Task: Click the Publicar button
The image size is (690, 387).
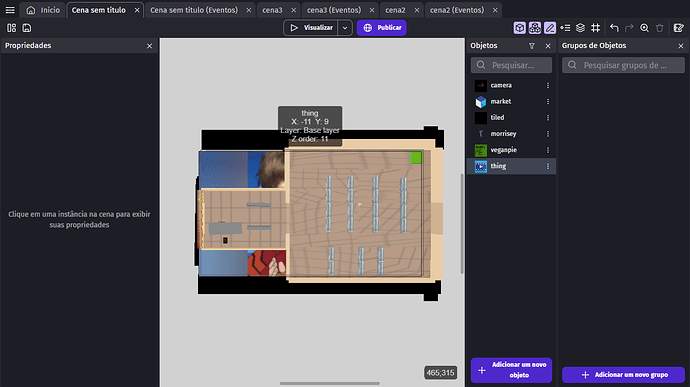Action: click(382, 28)
